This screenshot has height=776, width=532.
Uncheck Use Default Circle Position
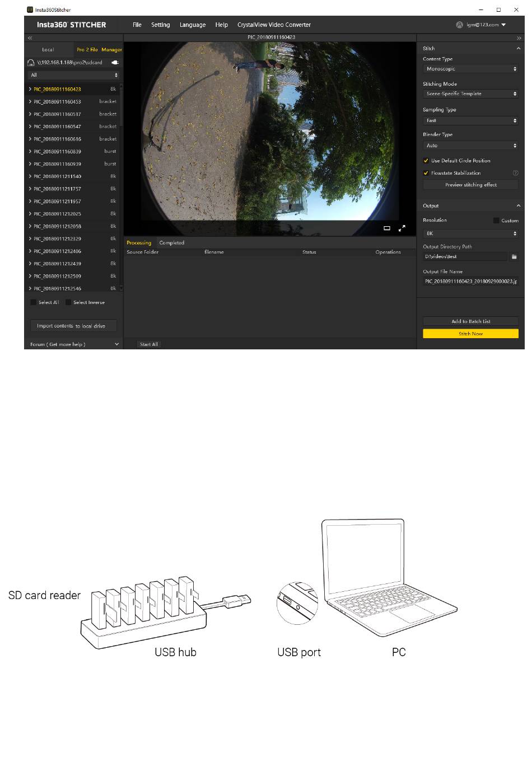pos(426,161)
